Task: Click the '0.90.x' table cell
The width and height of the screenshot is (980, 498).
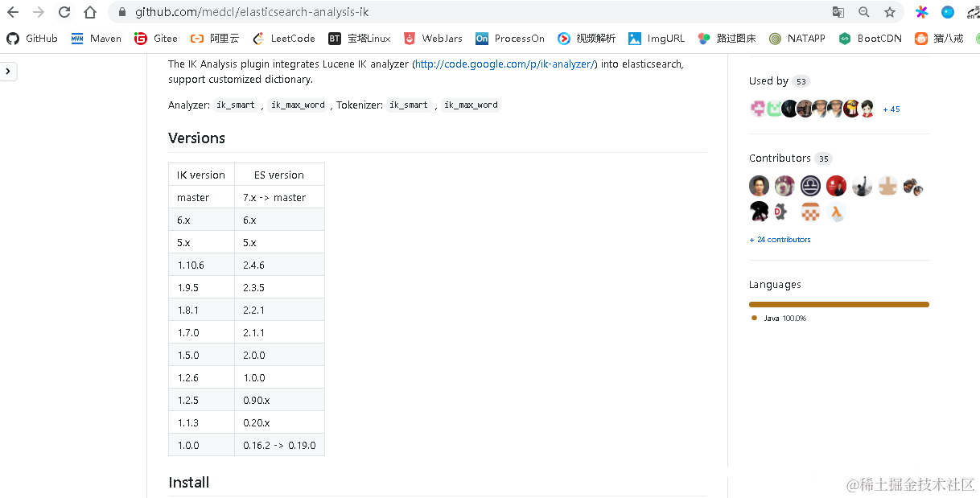Action: pos(279,400)
